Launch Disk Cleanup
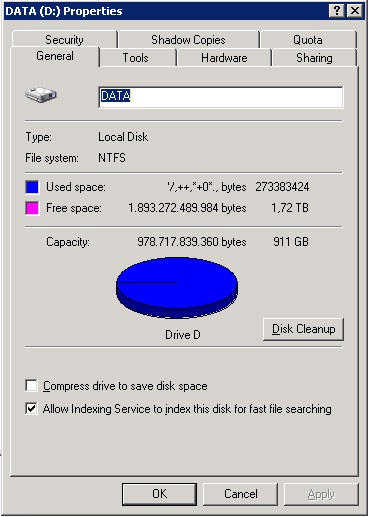 tap(303, 329)
